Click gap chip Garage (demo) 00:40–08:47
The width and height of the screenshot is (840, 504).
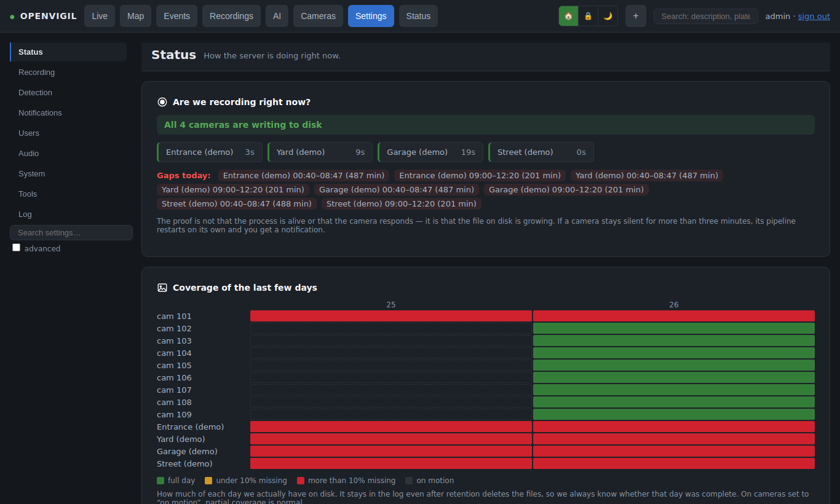click(x=397, y=190)
